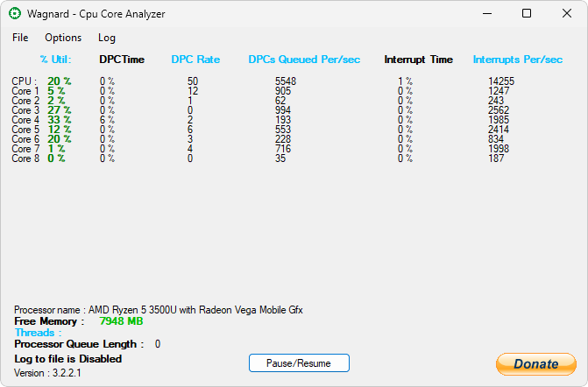Click the 'Core 4' row label
This screenshot has width=588, height=387.
pyautogui.click(x=25, y=120)
